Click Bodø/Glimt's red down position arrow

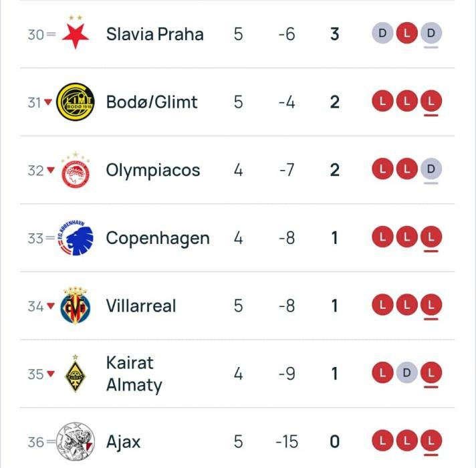[49, 102]
